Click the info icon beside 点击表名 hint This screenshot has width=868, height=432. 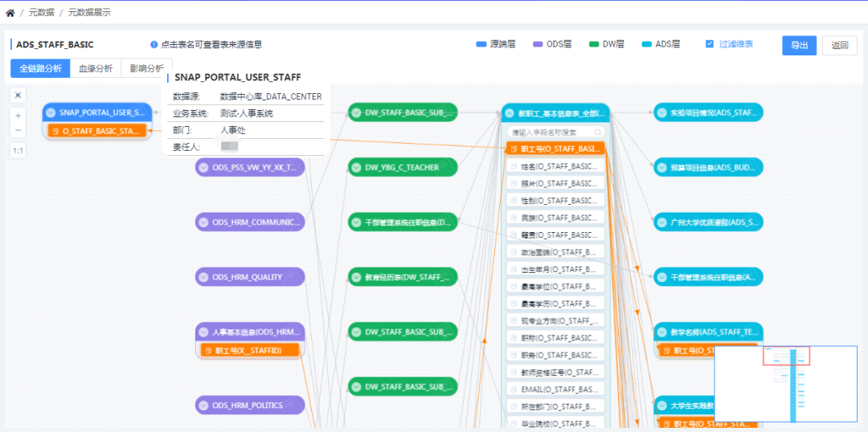[x=154, y=44]
